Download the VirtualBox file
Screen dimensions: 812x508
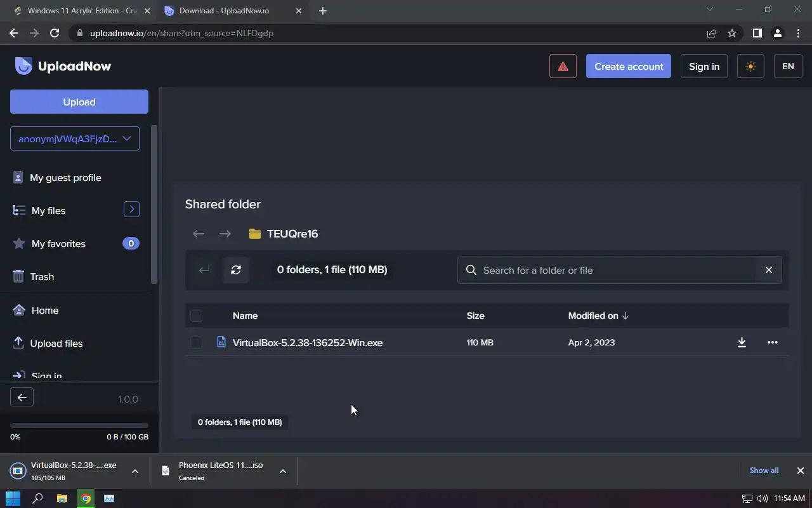(x=742, y=342)
